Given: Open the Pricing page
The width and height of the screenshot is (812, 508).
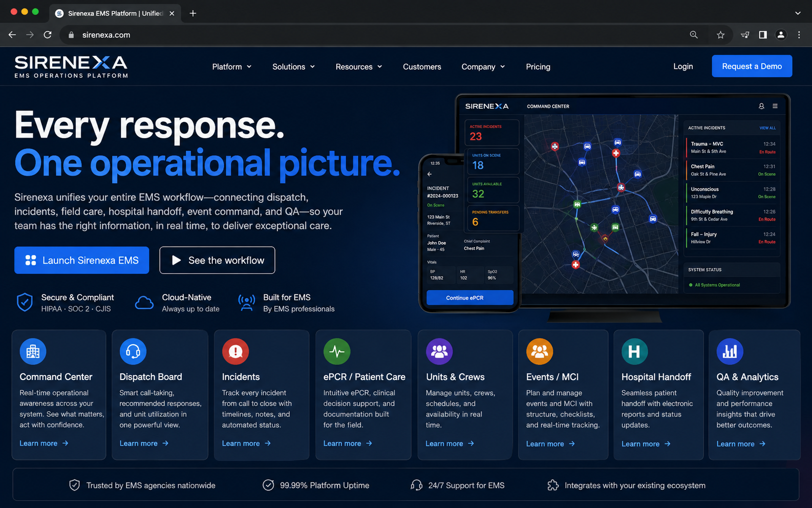Looking at the screenshot, I should click(x=538, y=67).
